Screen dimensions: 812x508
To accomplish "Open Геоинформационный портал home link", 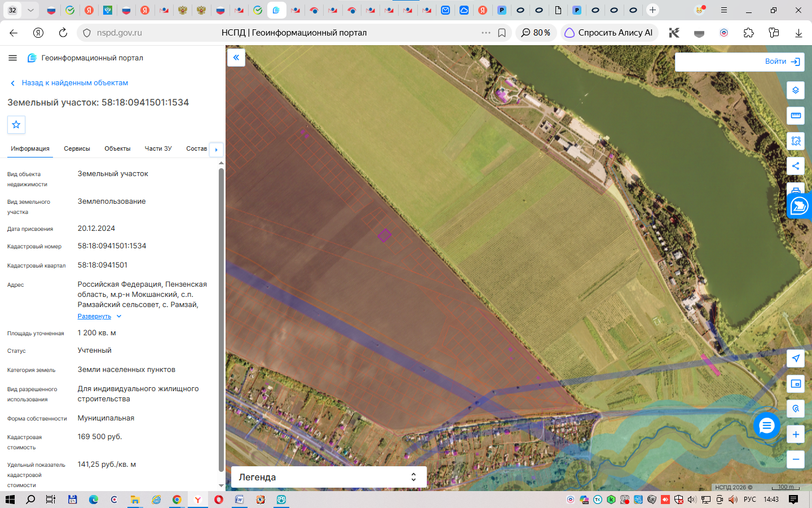I will (86, 58).
